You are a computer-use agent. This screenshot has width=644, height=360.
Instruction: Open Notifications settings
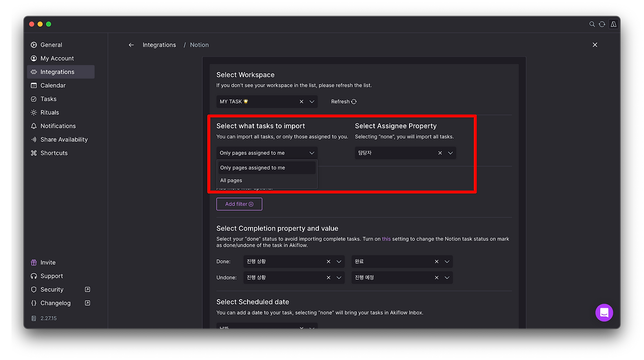point(61,126)
